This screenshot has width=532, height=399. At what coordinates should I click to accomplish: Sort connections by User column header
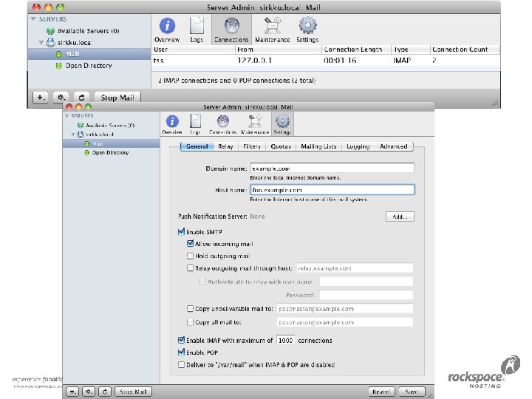pyautogui.click(x=193, y=50)
